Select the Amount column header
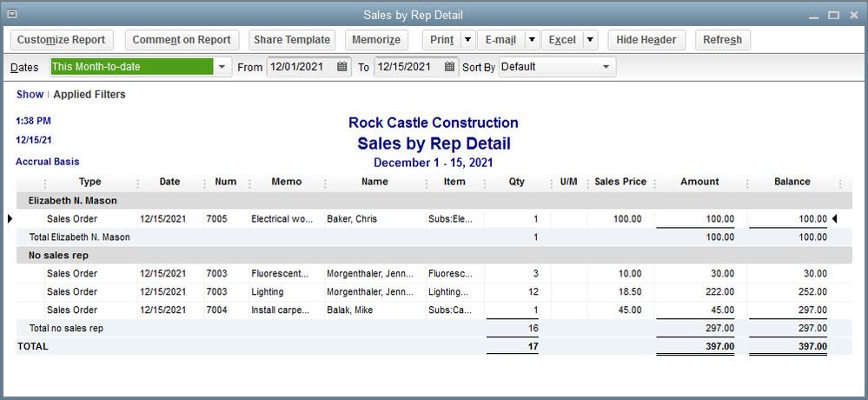The height and width of the screenshot is (400, 868). 699,182
